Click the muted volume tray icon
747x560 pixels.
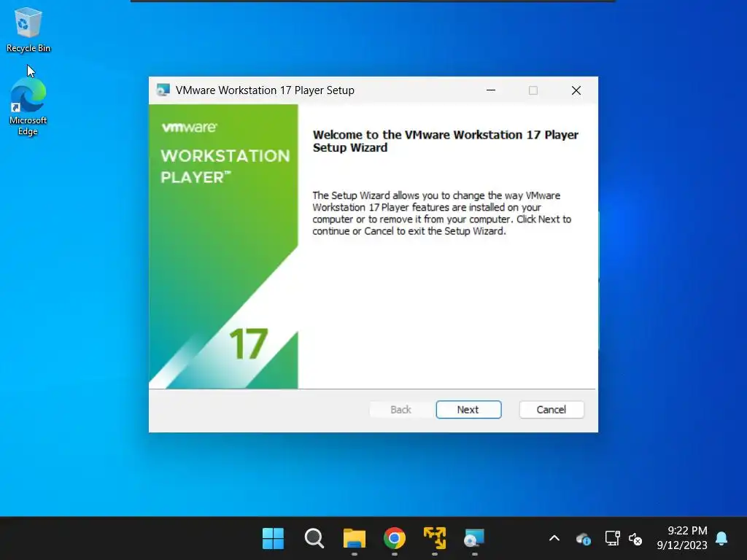click(x=635, y=539)
